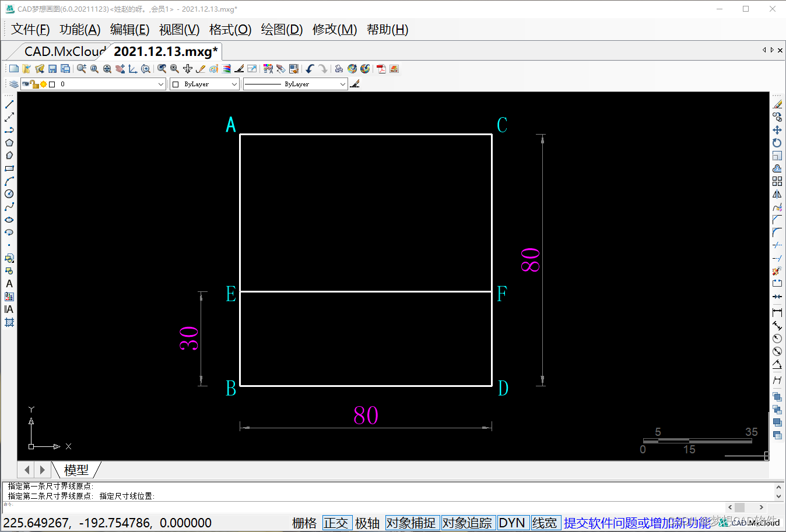
Task: Toggle 对象追踪 object tracking
Action: click(x=467, y=523)
